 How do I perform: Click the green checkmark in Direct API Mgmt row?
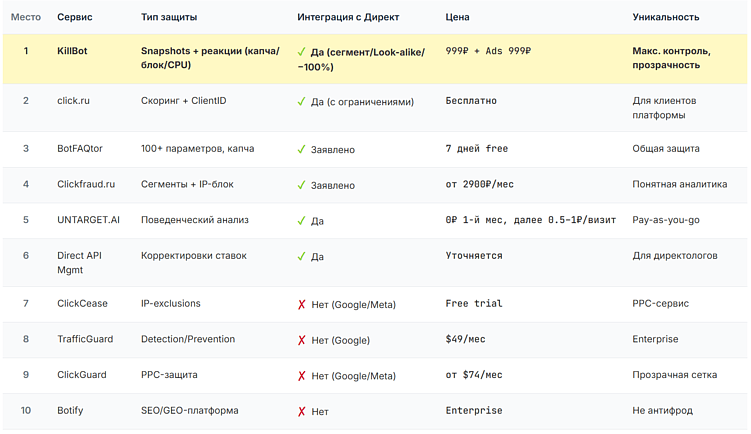(301, 256)
